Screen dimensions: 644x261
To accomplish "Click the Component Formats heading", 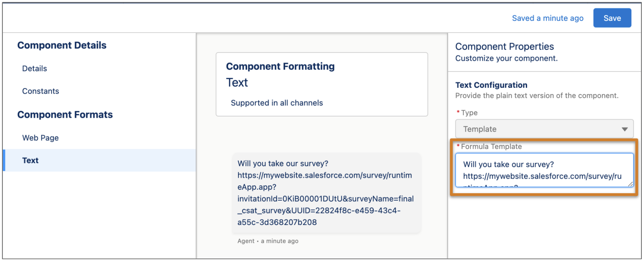I will [x=65, y=114].
